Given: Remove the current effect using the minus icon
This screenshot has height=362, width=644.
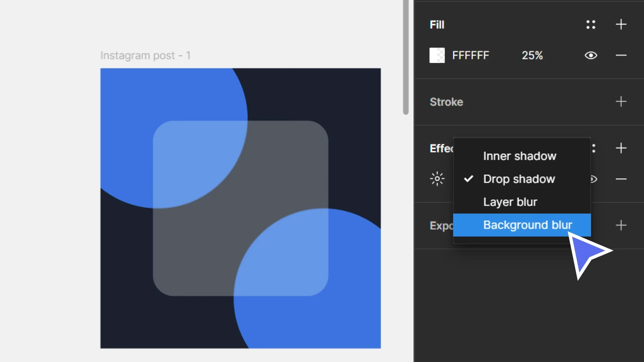Looking at the screenshot, I should pos(621,179).
